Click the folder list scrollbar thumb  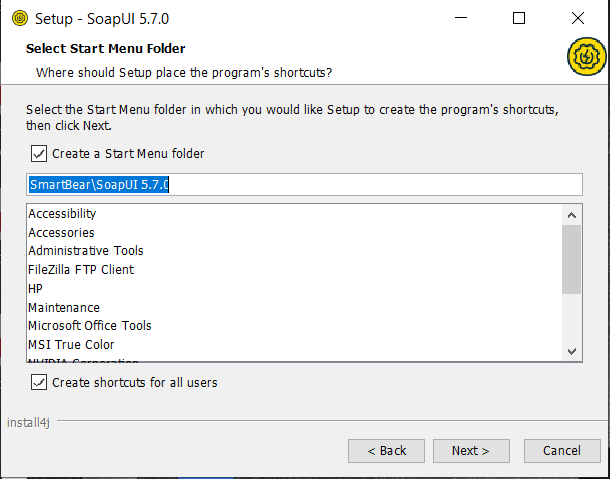pyautogui.click(x=571, y=260)
